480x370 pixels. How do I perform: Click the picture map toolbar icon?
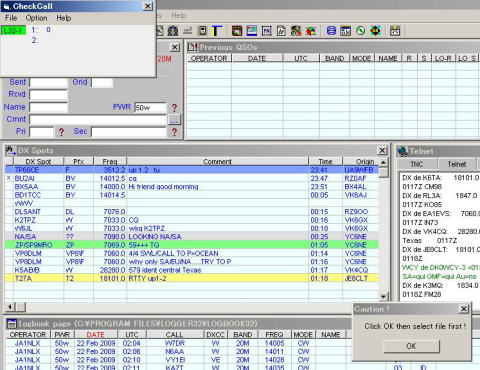(252, 31)
